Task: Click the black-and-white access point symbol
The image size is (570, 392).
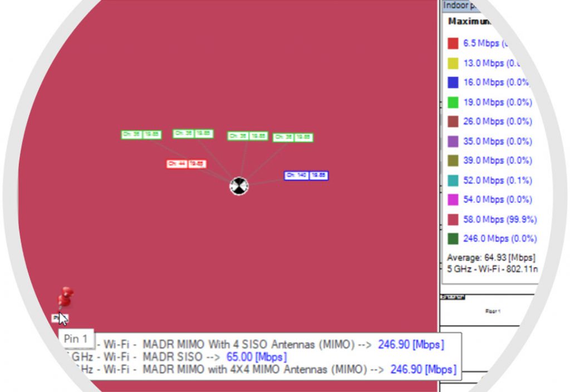Action: (239, 186)
